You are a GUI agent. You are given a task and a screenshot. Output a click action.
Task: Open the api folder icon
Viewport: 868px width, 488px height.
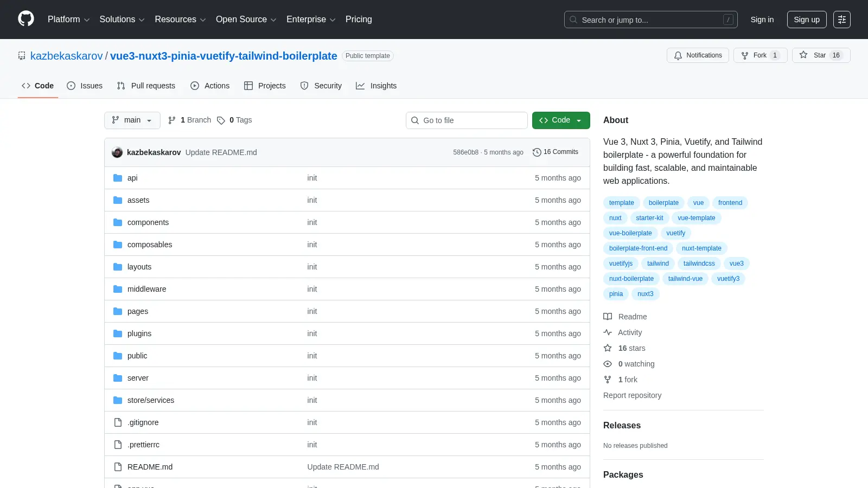(118, 178)
